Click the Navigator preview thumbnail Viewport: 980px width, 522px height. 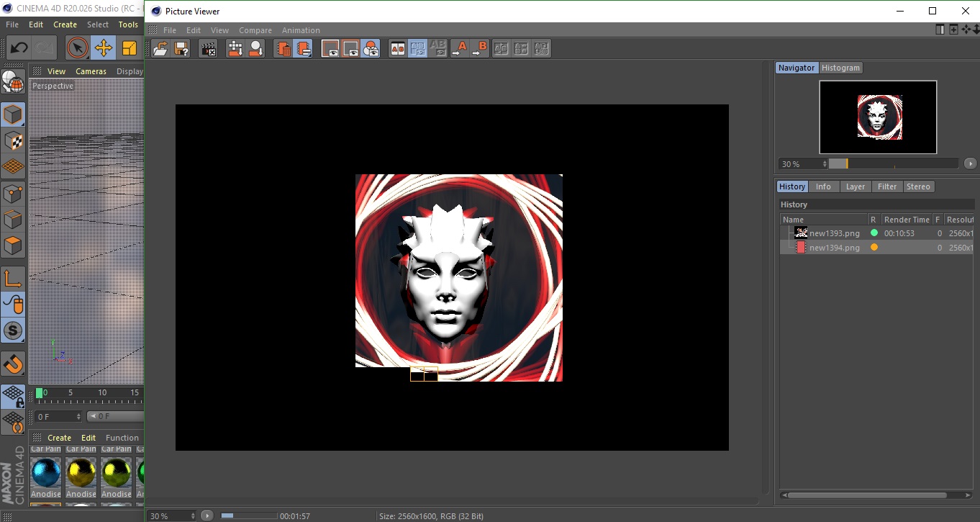click(878, 117)
